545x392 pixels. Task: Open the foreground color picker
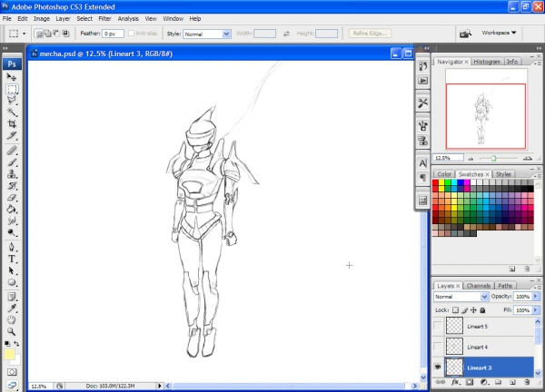(x=9, y=355)
